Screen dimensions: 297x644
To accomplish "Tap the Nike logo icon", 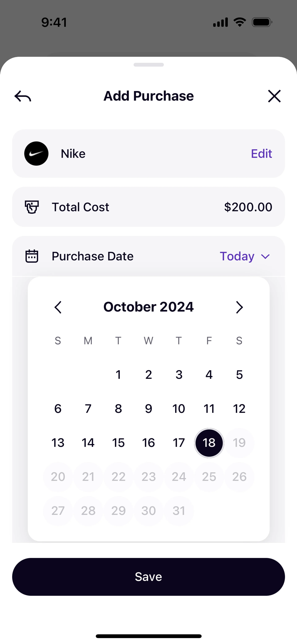I will [x=36, y=153].
